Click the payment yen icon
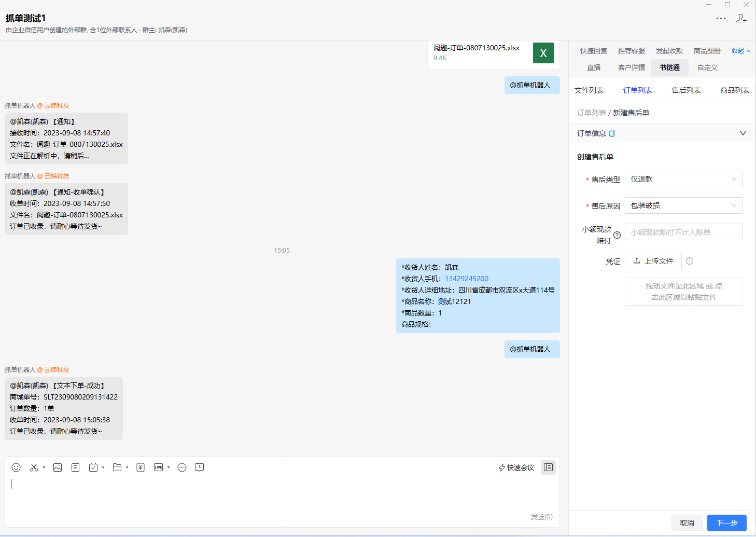 [141, 467]
